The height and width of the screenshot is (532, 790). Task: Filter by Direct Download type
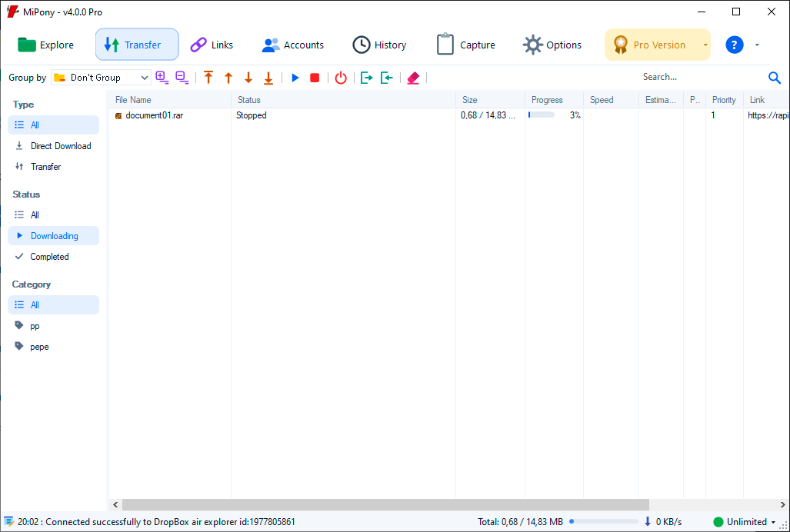pos(53,146)
